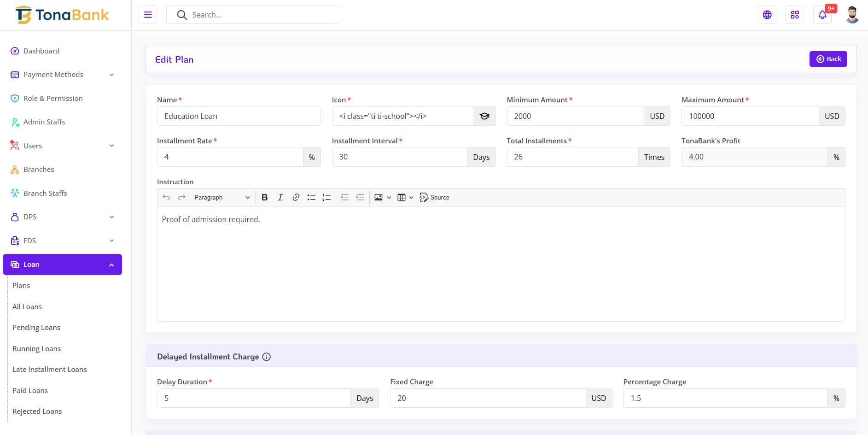
Task: Open the language globe icon
Action: coord(767,15)
